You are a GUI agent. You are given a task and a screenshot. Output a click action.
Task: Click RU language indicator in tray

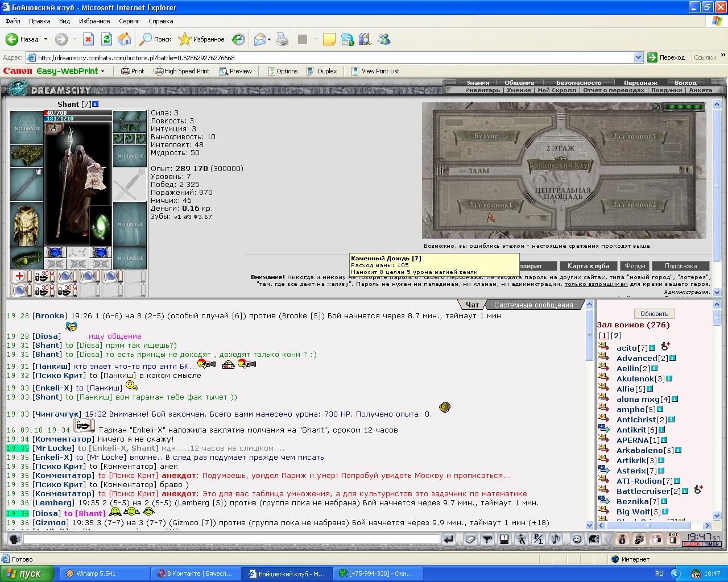[659, 573]
